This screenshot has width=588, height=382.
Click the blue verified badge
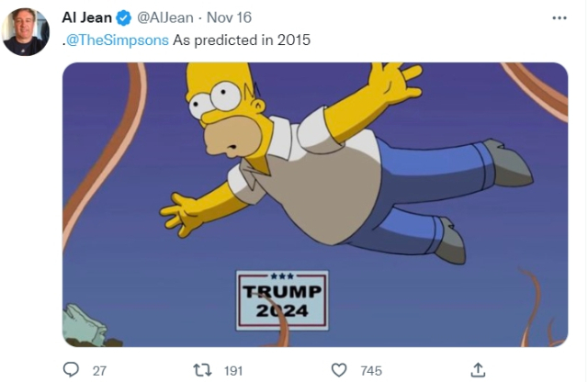124,18
